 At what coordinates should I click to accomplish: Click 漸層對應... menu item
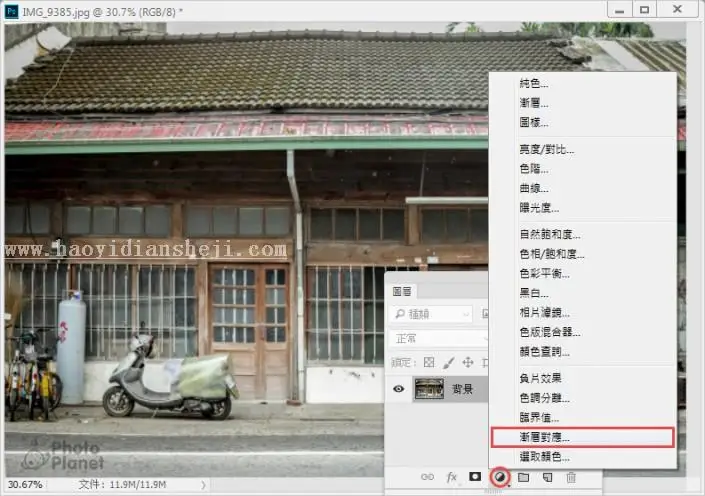[x=582, y=437]
